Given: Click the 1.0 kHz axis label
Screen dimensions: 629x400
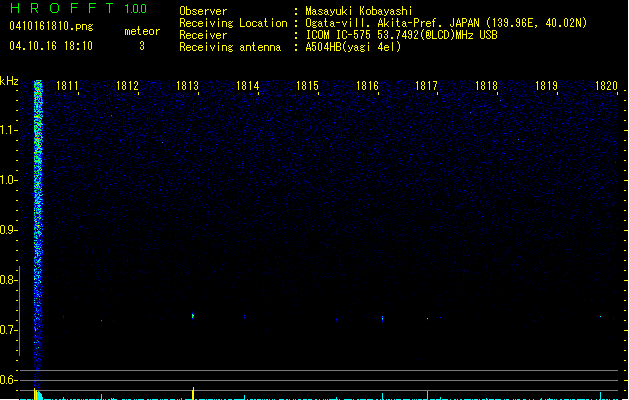Looking at the screenshot, I should click(8, 180).
